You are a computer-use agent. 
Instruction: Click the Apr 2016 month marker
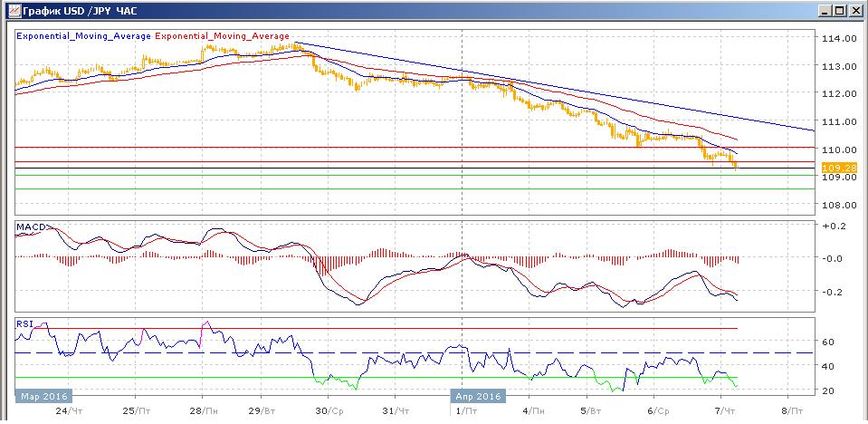pos(479,396)
